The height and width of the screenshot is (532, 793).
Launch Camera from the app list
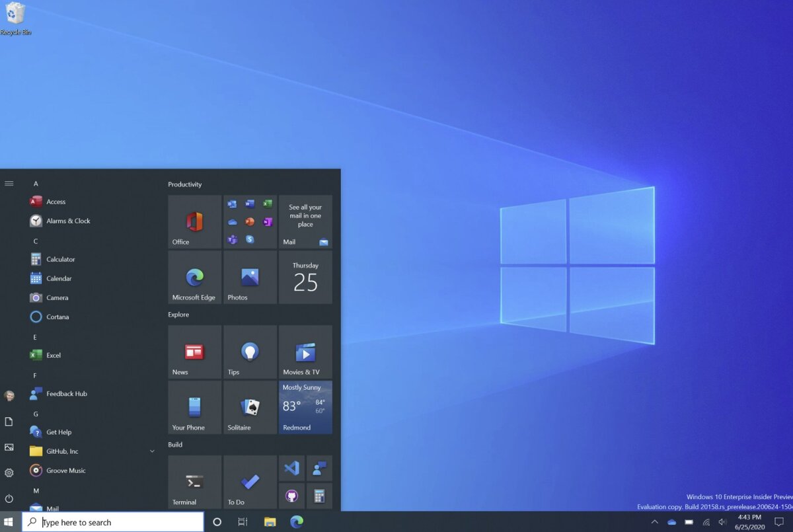93,297
